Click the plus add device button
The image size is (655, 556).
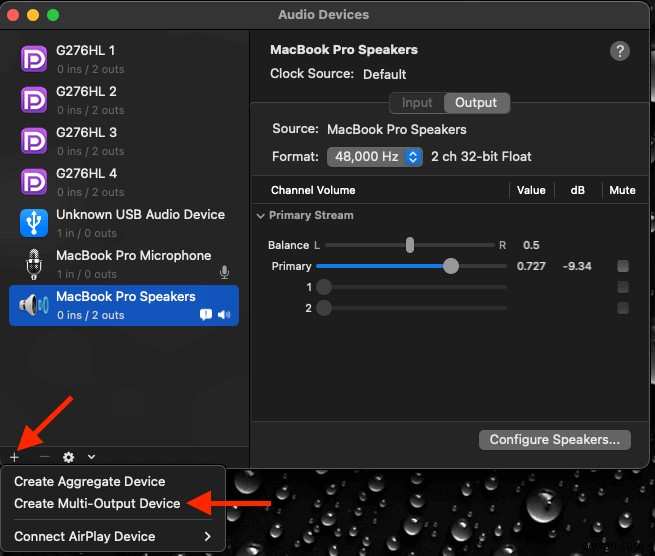tap(15, 456)
